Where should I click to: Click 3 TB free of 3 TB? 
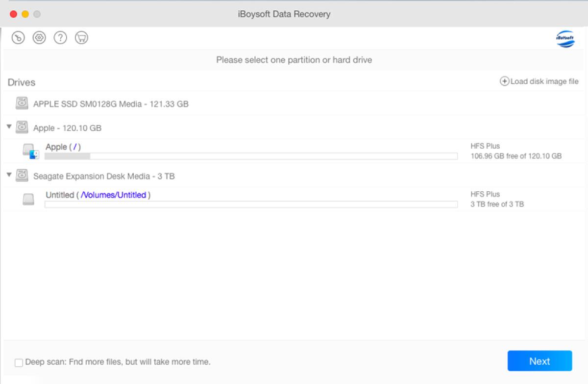(x=497, y=204)
